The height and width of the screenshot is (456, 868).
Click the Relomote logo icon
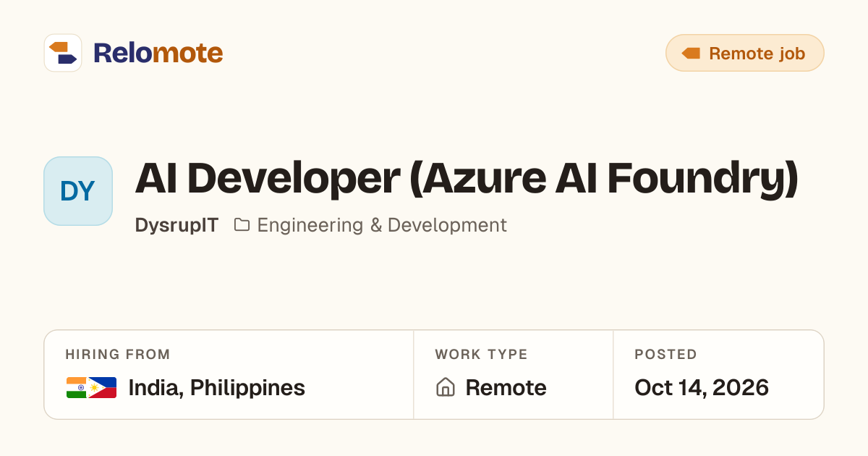click(63, 53)
